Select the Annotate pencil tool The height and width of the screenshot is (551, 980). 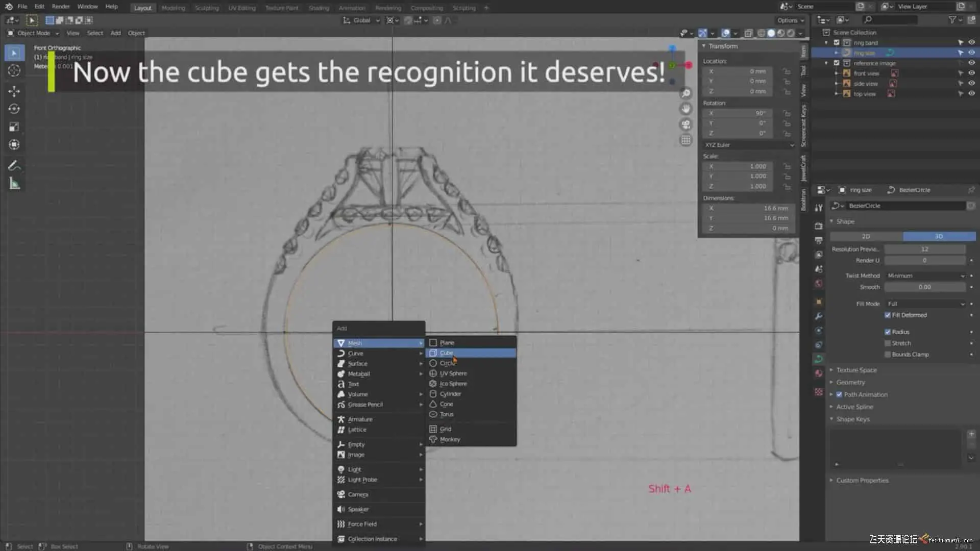pyautogui.click(x=14, y=165)
